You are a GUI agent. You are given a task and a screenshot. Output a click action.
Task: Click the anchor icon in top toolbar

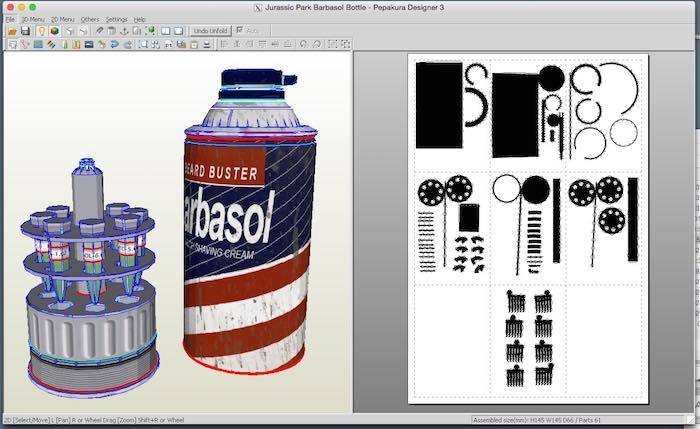tap(125, 31)
